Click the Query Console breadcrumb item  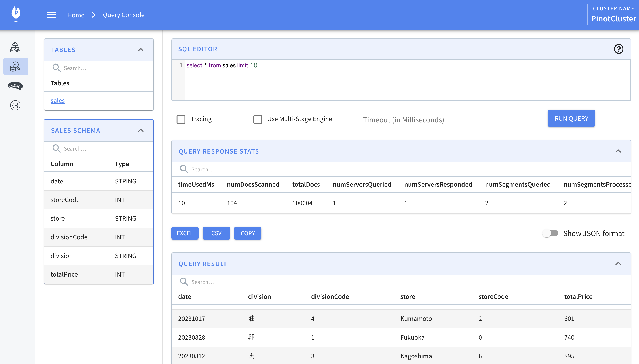click(x=124, y=15)
